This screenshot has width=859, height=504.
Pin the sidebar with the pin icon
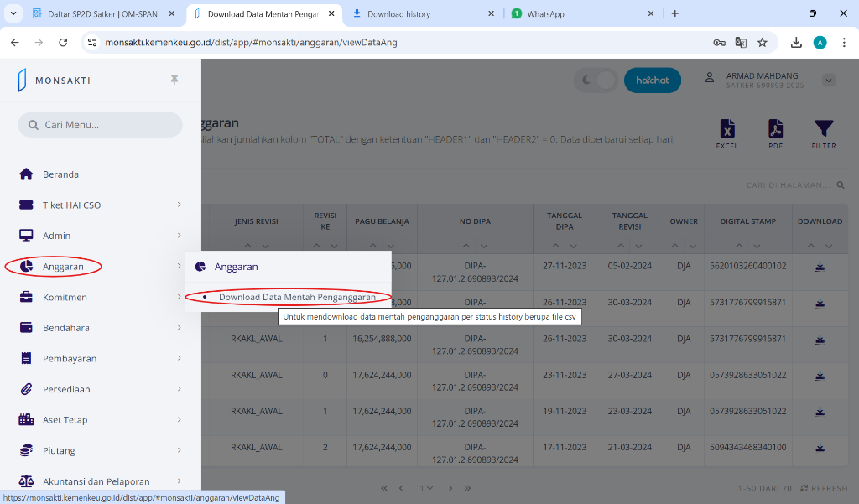click(x=174, y=80)
